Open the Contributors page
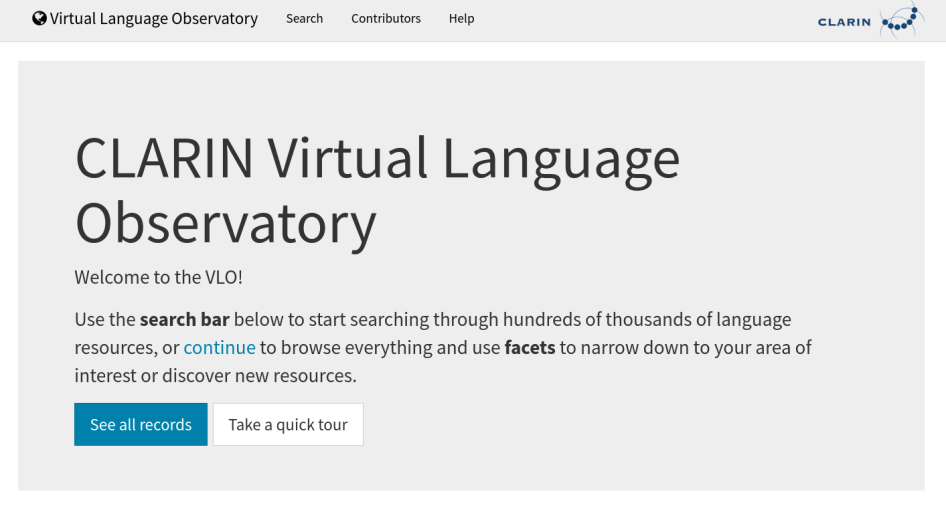This screenshot has width=946, height=508. [x=386, y=19]
